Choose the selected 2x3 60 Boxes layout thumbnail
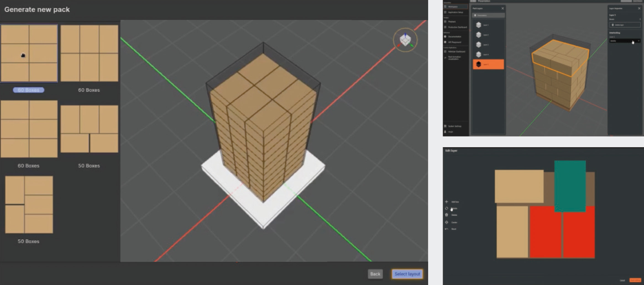 click(29, 53)
